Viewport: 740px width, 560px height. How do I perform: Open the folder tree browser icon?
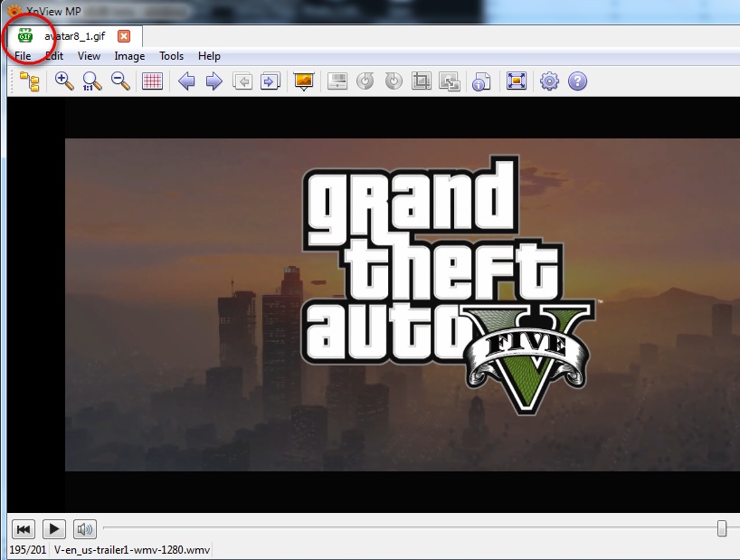pos(29,81)
